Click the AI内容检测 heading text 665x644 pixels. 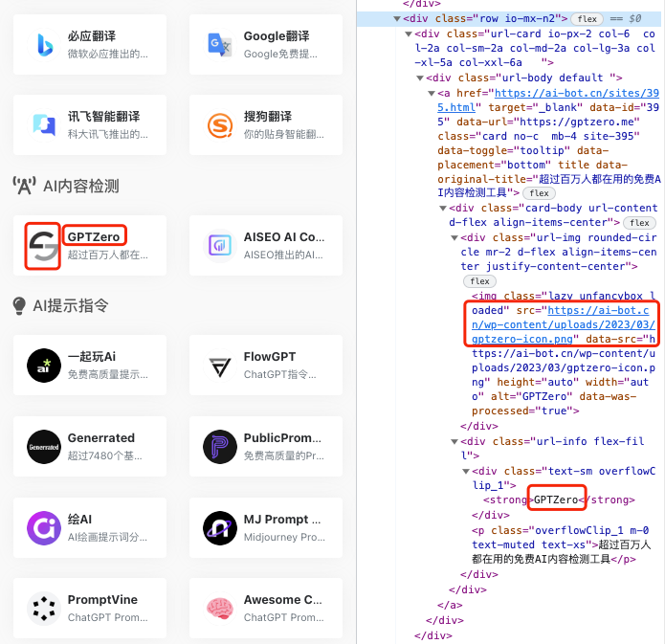tap(81, 186)
